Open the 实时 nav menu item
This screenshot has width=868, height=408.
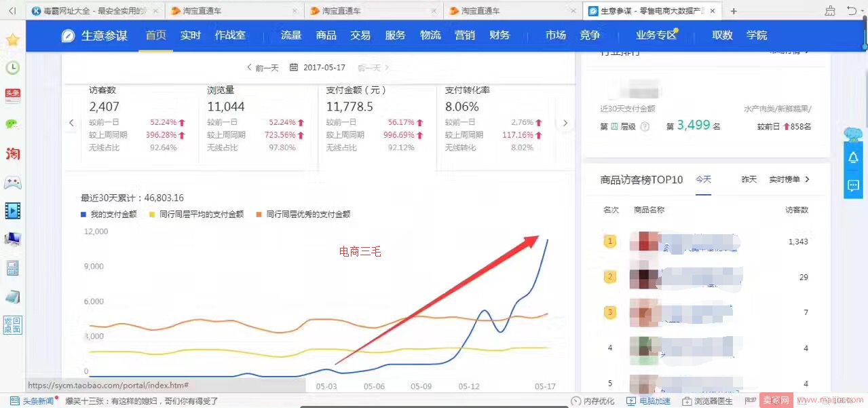(191, 35)
